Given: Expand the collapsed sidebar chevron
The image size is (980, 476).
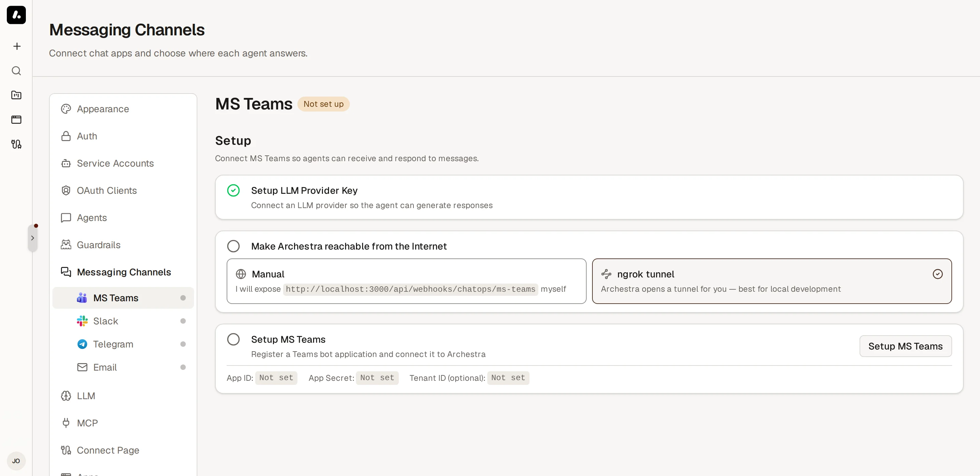Looking at the screenshot, I should point(33,238).
